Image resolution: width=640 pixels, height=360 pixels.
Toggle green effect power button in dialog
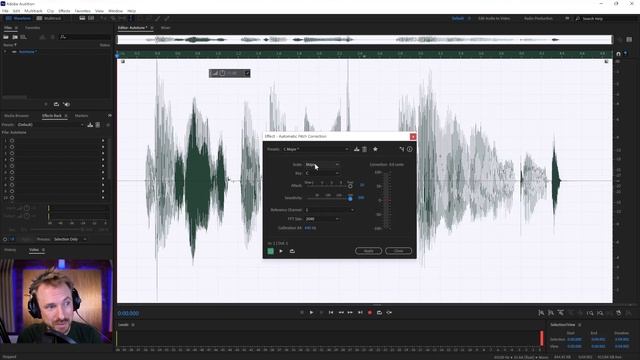click(x=270, y=251)
